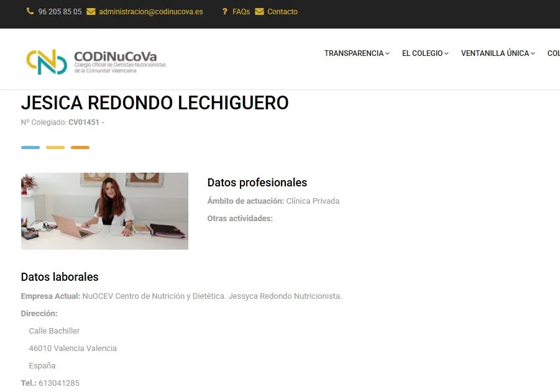Click the envelope icon beside administracion email
The height and width of the screenshot is (392, 560).
tap(91, 12)
